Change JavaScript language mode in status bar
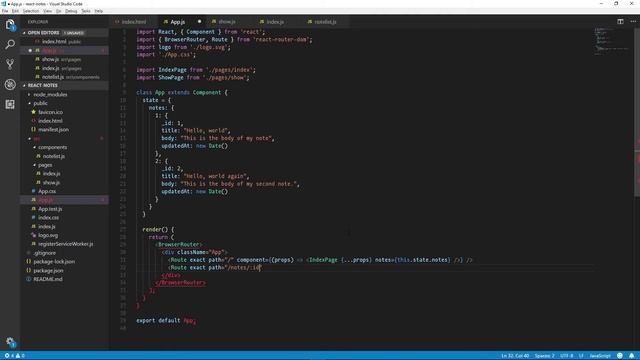640x360 pixels. [600, 356]
